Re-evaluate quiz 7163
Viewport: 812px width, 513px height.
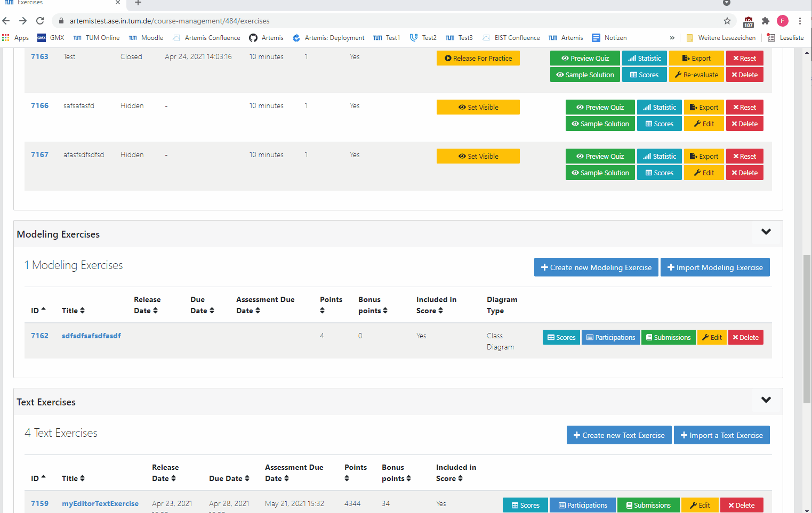[x=696, y=75]
